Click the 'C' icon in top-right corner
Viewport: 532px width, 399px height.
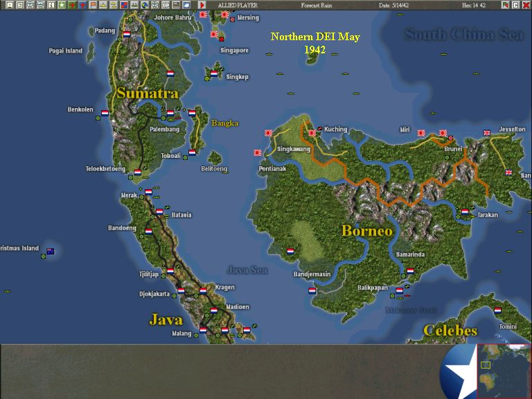point(515,5)
